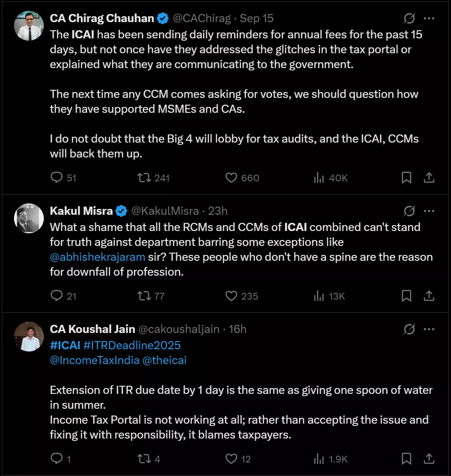This screenshot has width=451, height=476.
Task: Open more options on Chirag Chauhan's tweet
Action: click(429, 18)
